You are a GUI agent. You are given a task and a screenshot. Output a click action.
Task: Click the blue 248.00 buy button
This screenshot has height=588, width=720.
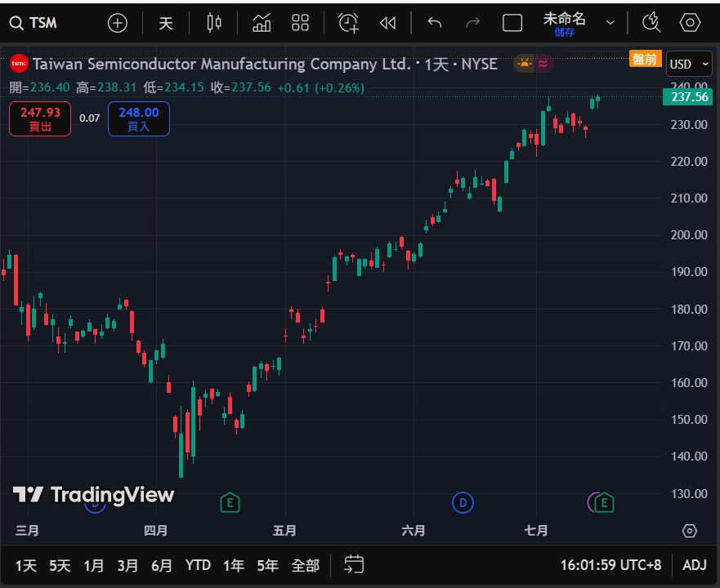[x=139, y=118]
